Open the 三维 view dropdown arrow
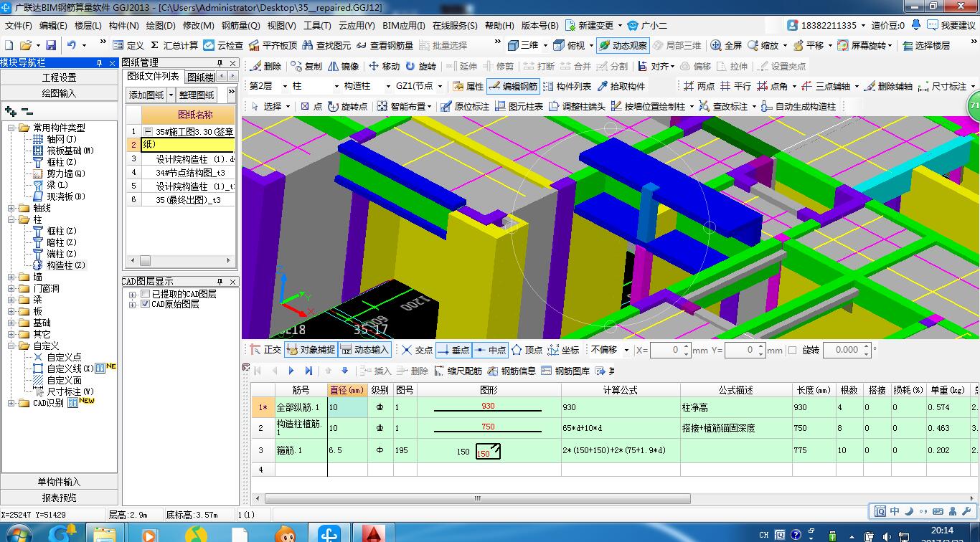Image resolution: width=980 pixels, height=542 pixels. point(545,45)
